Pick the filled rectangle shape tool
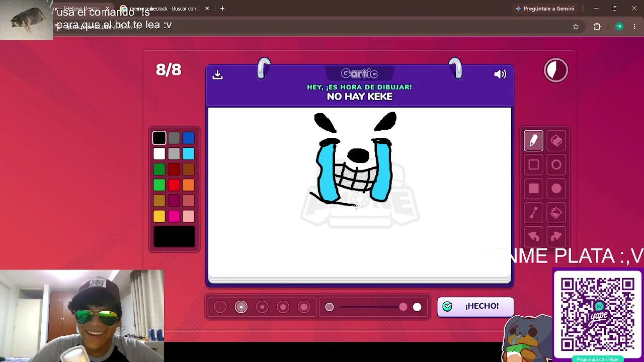The height and width of the screenshot is (362, 644). click(x=533, y=189)
